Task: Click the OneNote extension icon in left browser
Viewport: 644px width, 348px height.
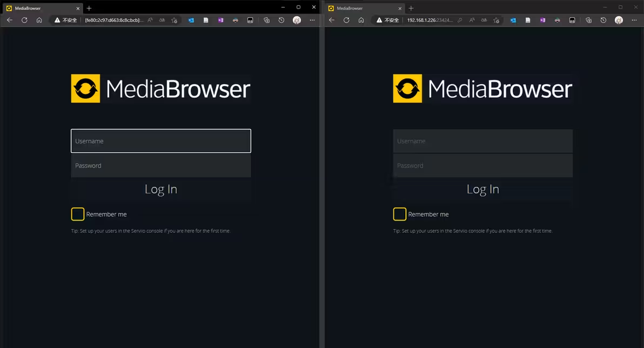Action: point(220,20)
